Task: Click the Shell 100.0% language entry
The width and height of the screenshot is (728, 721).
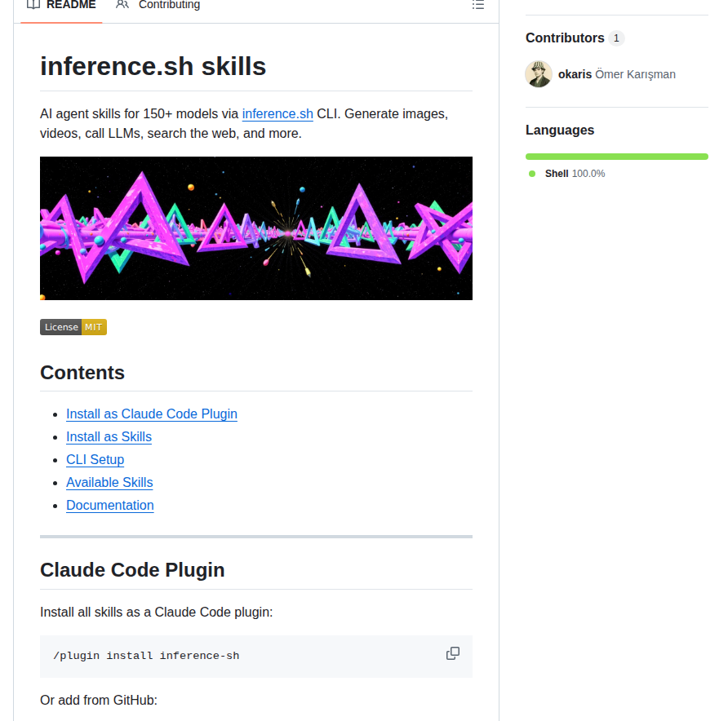Action: (575, 174)
